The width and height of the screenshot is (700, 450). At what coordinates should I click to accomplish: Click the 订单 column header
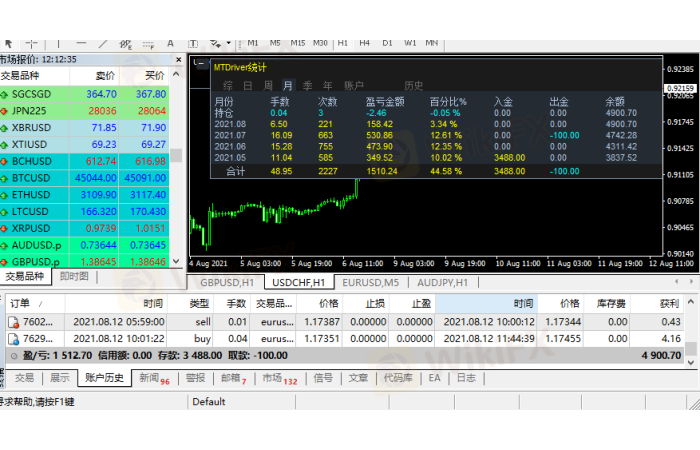click(36, 304)
